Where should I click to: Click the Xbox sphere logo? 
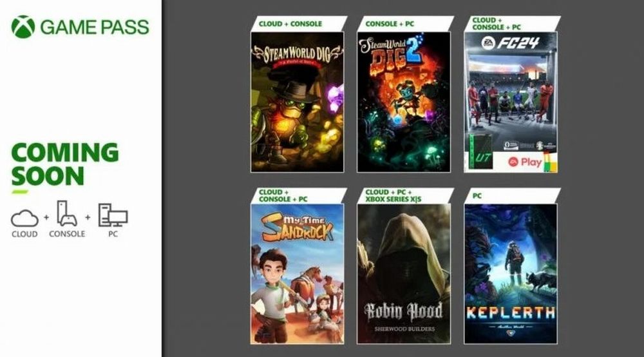(23, 27)
